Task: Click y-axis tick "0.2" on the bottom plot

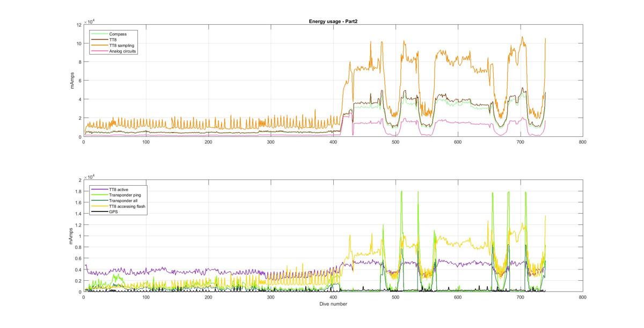Action: pyautogui.click(x=78, y=281)
